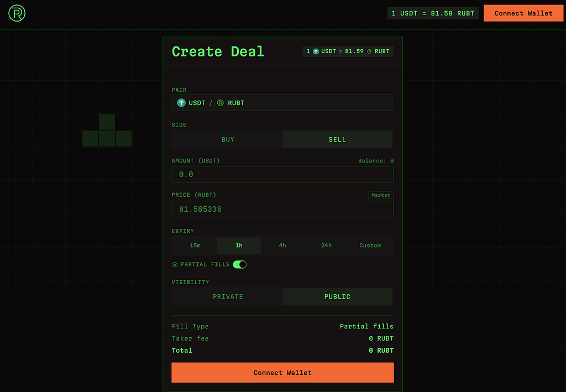The width and height of the screenshot is (566, 392).
Task: Click the Taker fee label
Action: [x=190, y=338]
